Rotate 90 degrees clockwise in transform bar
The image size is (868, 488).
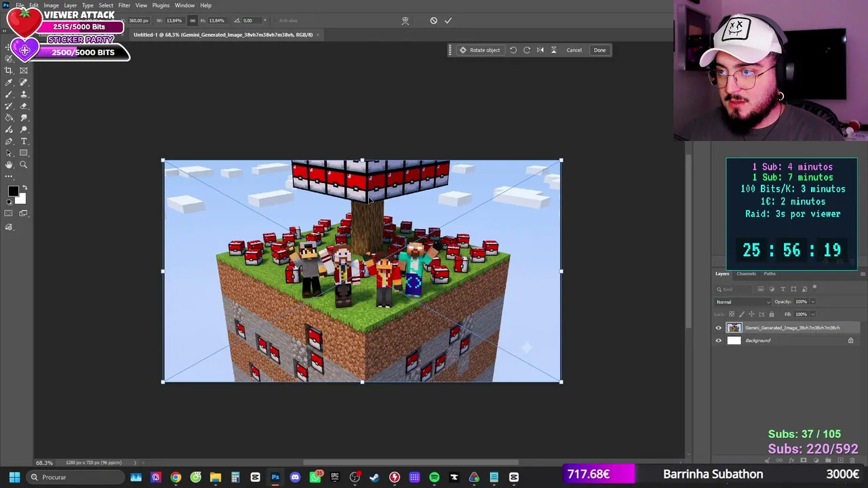pyautogui.click(x=527, y=50)
